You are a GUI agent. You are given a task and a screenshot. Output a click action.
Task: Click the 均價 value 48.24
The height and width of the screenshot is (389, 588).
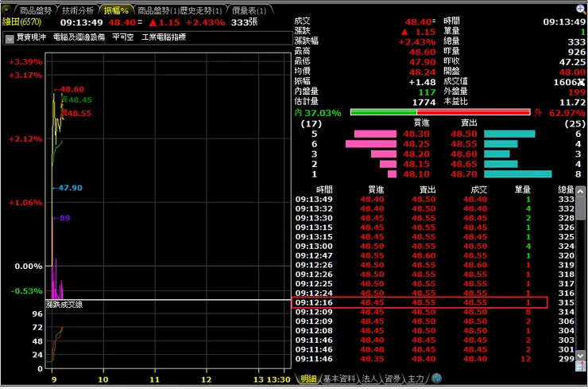[422, 72]
